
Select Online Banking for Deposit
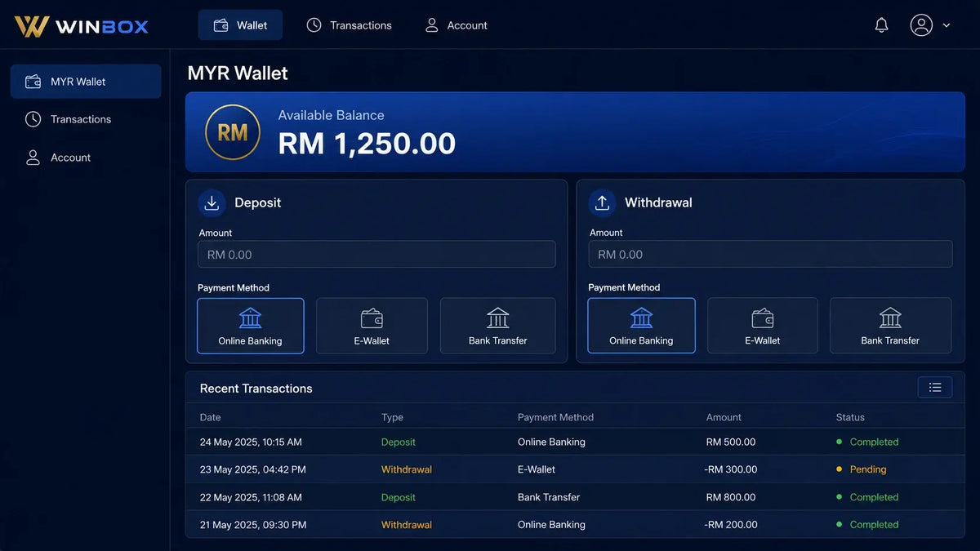click(251, 326)
